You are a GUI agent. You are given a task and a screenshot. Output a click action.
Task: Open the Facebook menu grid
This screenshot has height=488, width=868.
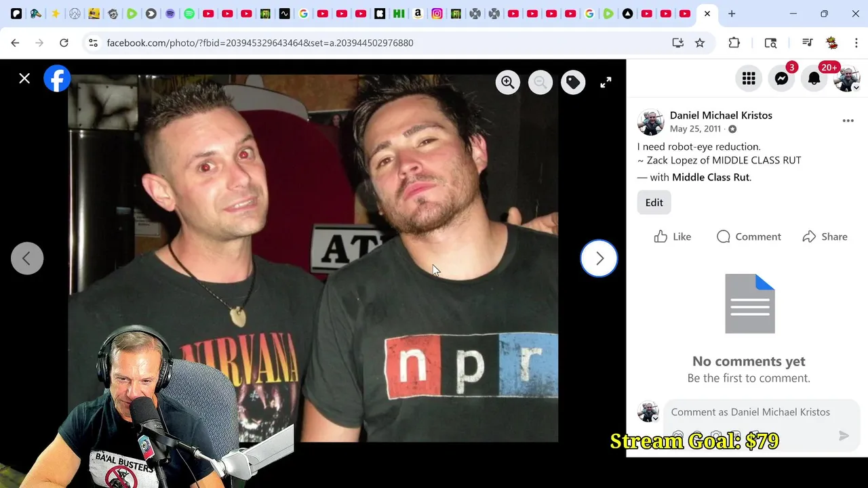pos(749,79)
